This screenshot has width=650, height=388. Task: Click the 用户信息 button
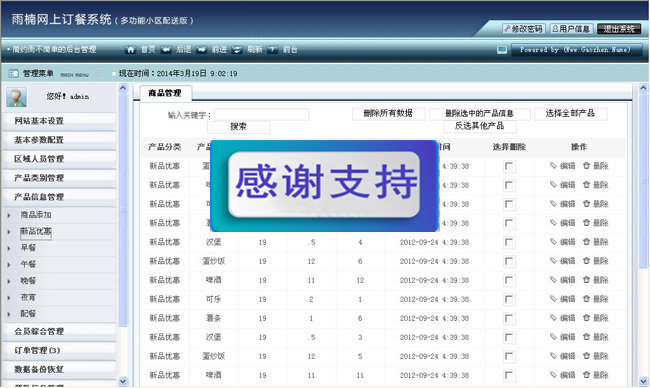click(571, 29)
